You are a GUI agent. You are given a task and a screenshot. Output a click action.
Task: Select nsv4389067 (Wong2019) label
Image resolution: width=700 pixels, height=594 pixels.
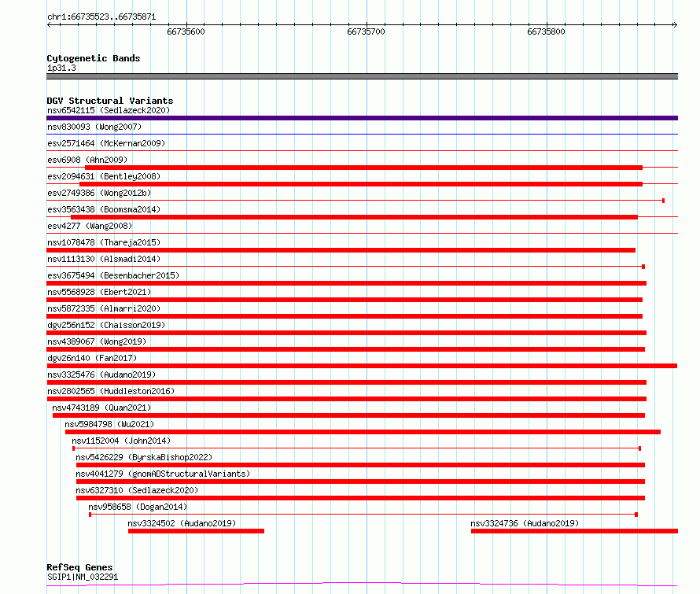tap(97, 341)
